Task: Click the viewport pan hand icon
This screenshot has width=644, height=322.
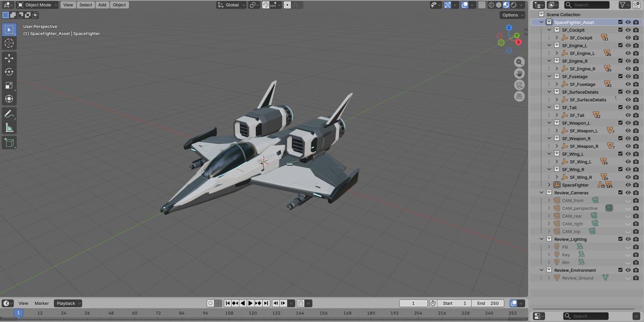Action: point(519,74)
